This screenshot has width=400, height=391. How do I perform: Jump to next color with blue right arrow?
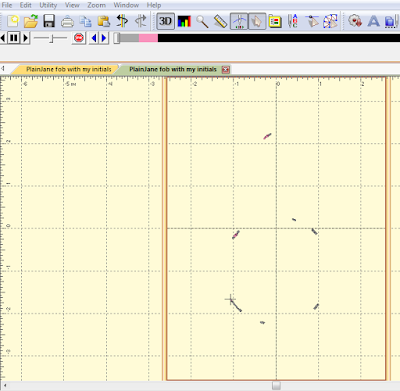coord(104,38)
